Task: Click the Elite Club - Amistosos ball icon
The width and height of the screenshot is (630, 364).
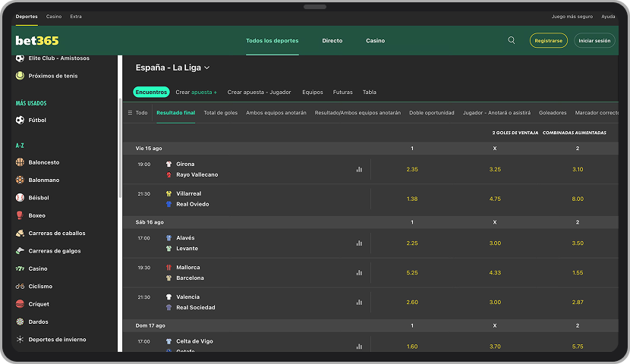Action: 20,58
